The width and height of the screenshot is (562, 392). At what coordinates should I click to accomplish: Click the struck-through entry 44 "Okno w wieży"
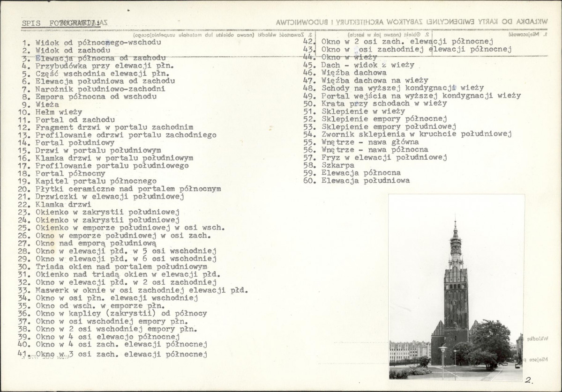click(348, 57)
